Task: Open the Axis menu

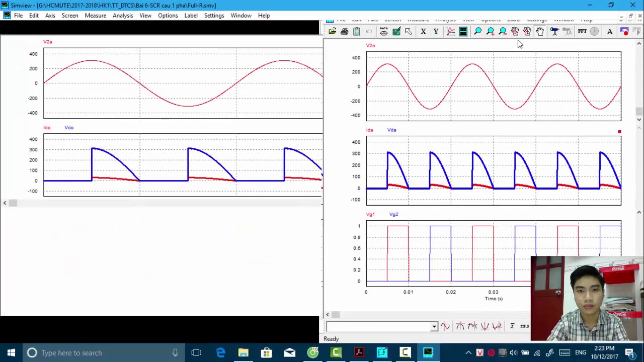Action: tap(50, 16)
